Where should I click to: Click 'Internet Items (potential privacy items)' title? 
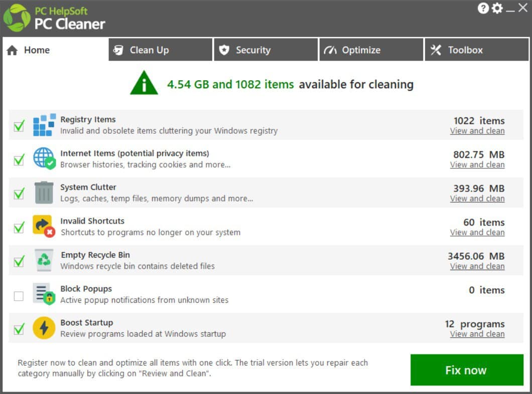click(x=135, y=153)
